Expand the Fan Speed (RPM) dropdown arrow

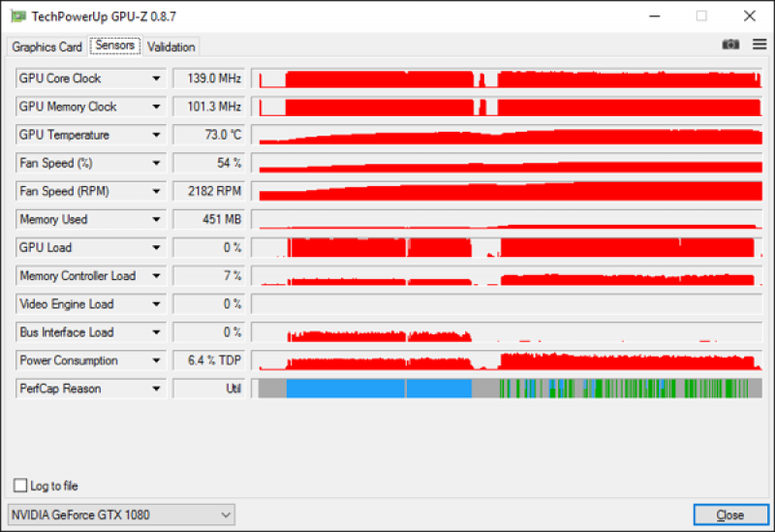point(156,191)
